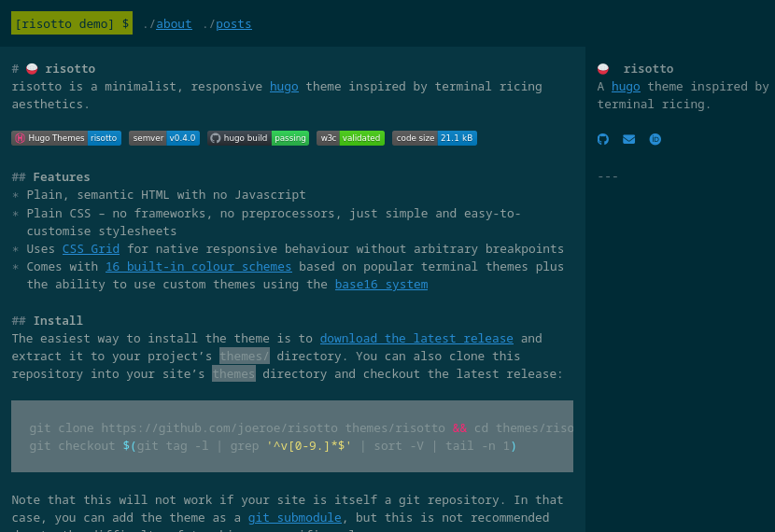Click the email envelope icon
The width and height of the screenshot is (775, 532).
[x=628, y=139]
